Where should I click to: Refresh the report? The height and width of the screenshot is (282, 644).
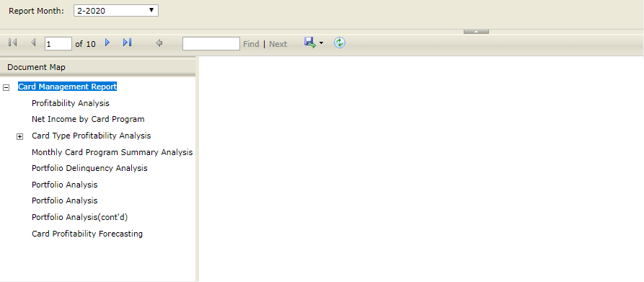point(339,43)
